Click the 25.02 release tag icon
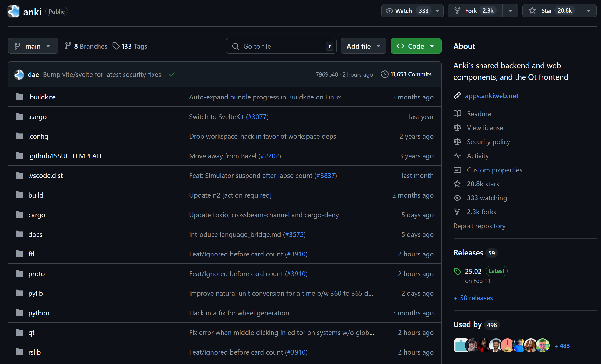The width and height of the screenshot is (601, 364). 457,272
